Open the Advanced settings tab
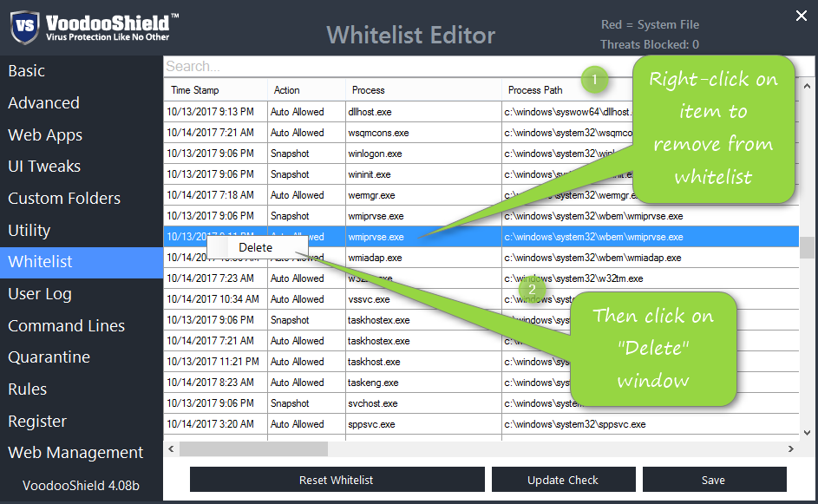Image resolution: width=818 pixels, height=504 pixels. coord(82,102)
